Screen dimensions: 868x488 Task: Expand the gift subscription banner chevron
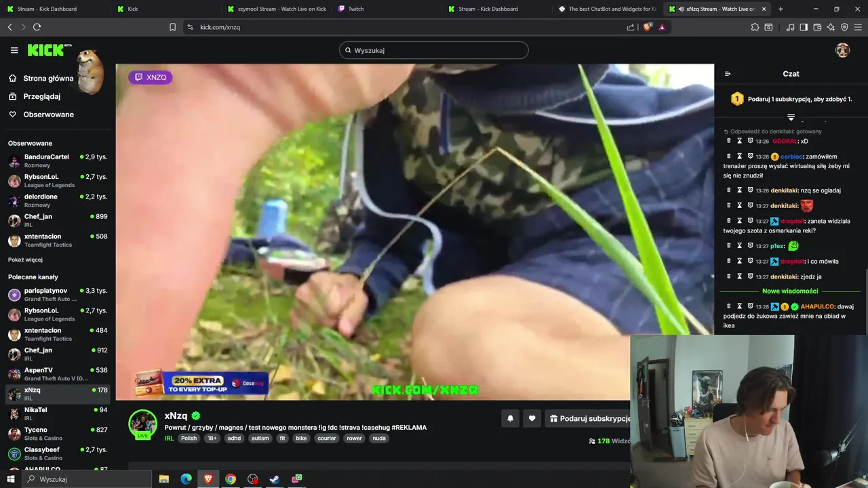(x=791, y=117)
